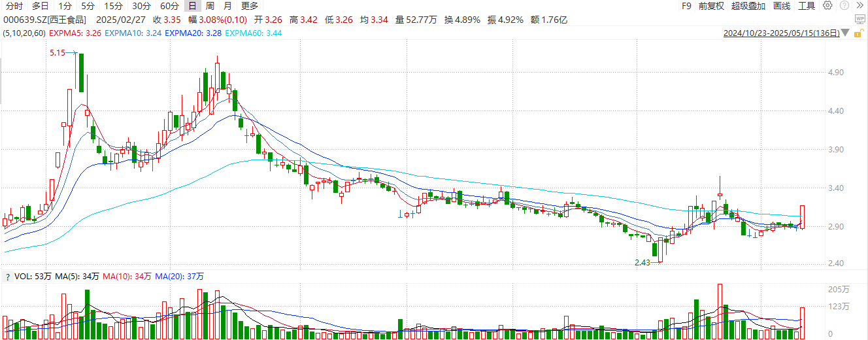Select the 月 monthly period tab
This screenshot has height=340, width=868.
227,6
